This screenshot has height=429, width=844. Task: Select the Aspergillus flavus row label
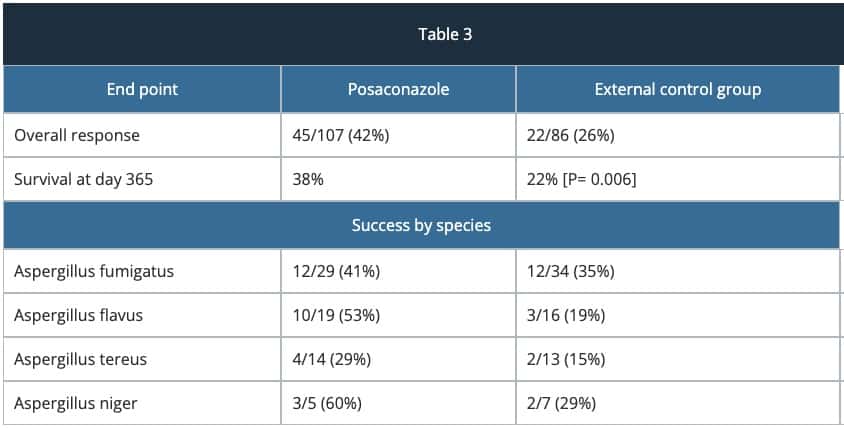click(78, 315)
